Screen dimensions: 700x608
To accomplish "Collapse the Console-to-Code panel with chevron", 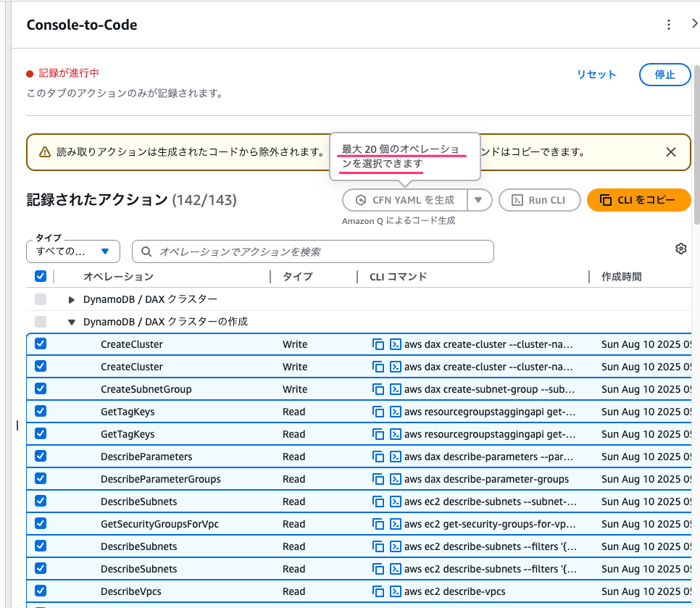I will tap(694, 24).
